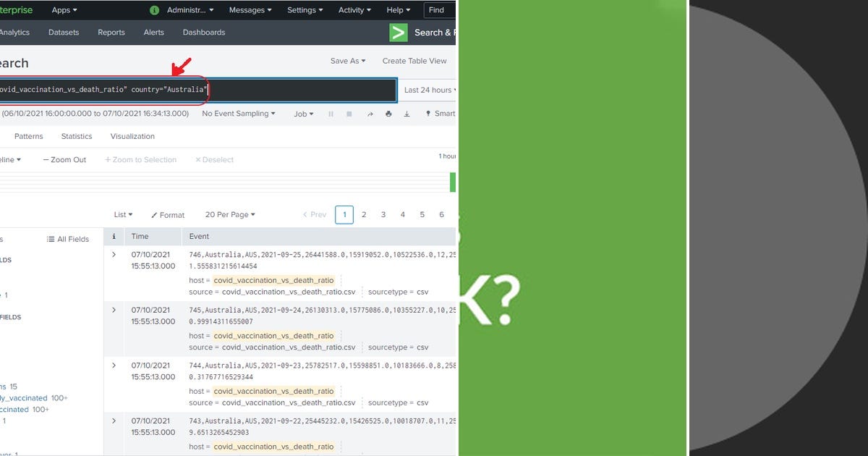This screenshot has height=456, width=868.
Task: Open the Last 24 hours time range picker
Action: [x=428, y=90]
